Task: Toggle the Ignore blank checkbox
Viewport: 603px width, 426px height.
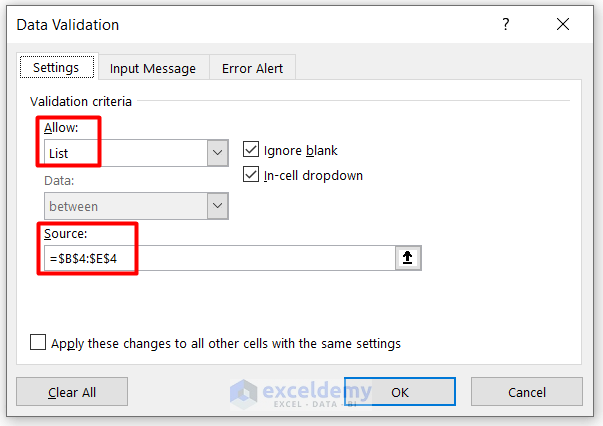Action: click(251, 150)
